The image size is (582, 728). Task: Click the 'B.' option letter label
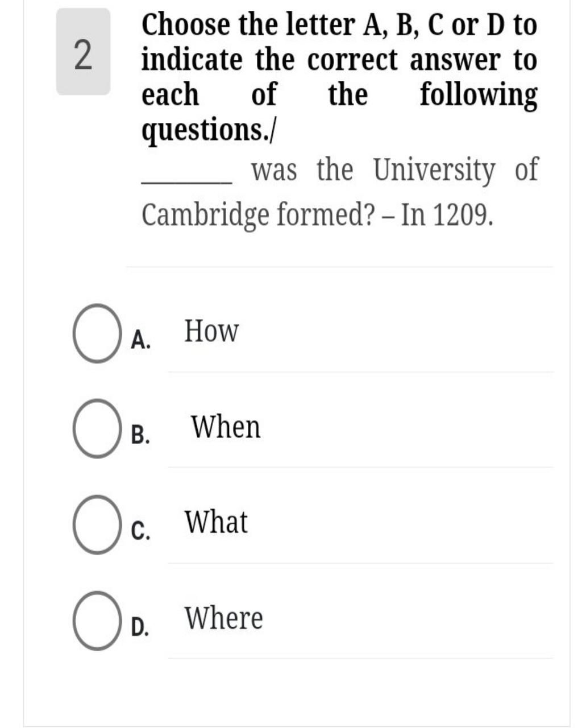coord(140,436)
